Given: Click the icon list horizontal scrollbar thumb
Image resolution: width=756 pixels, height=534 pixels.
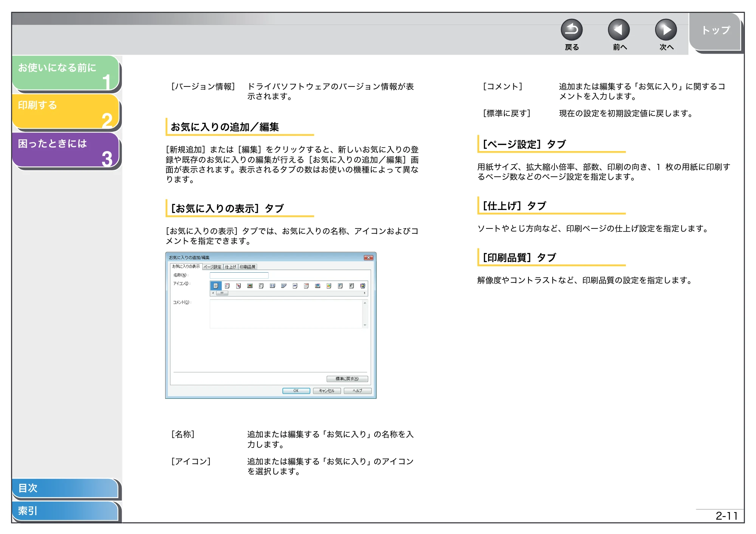Looking at the screenshot, I should (222, 293).
